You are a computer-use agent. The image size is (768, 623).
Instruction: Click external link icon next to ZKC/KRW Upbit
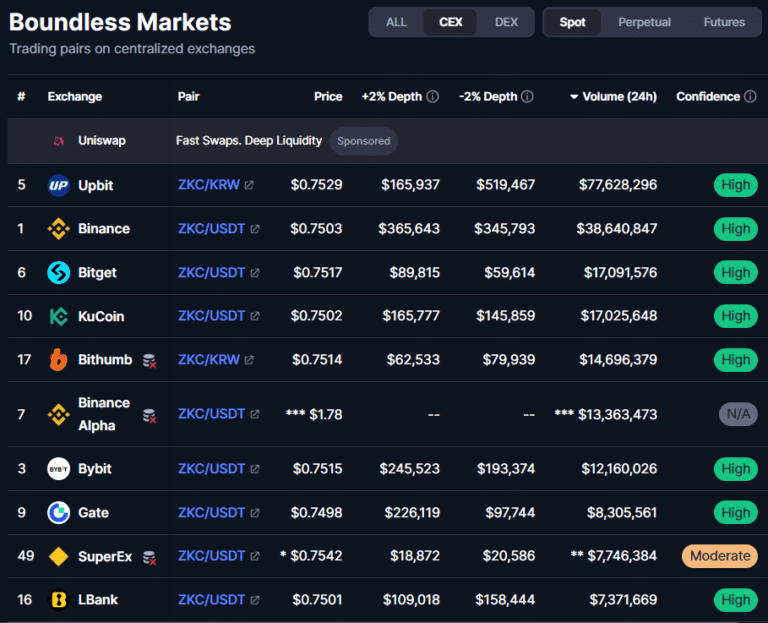(x=249, y=185)
